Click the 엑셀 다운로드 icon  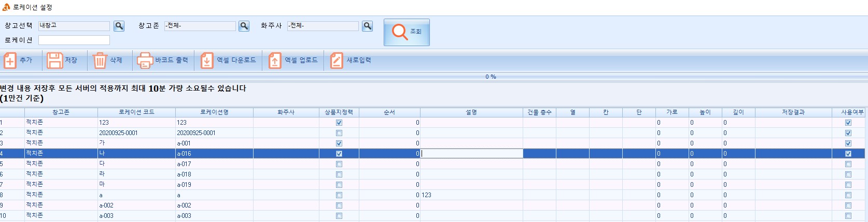[207, 61]
